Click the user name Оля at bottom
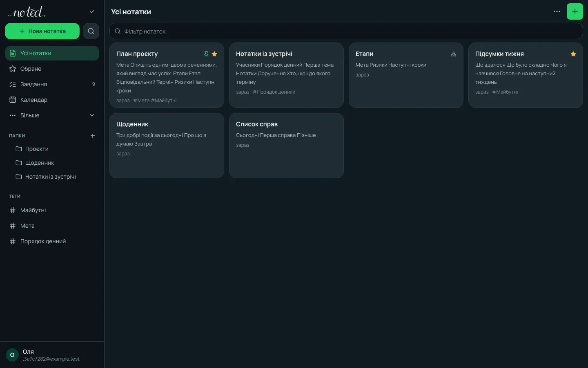The width and height of the screenshot is (588, 368). click(x=28, y=352)
